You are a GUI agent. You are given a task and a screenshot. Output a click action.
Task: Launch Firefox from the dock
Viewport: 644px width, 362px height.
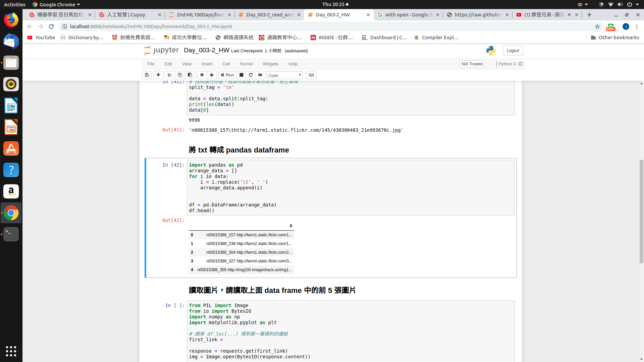(11, 20)
